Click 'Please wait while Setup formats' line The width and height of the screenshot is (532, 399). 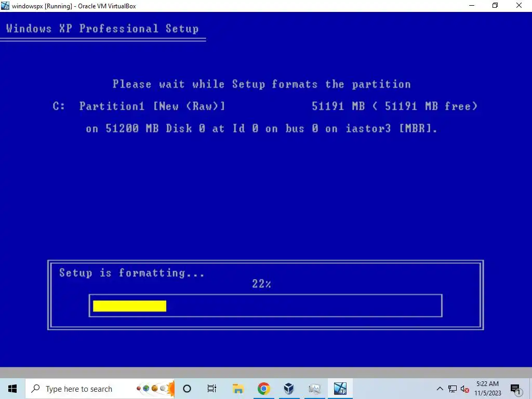click(x=262, y=84)
